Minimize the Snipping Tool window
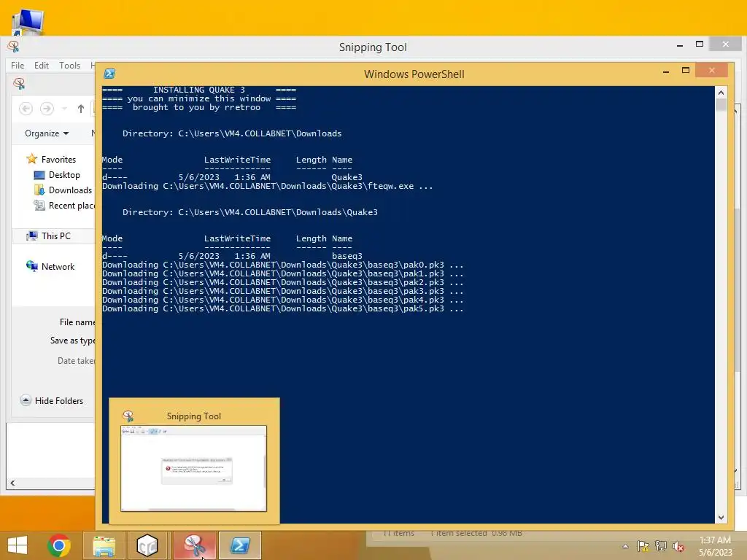 (x=680, y=44)
